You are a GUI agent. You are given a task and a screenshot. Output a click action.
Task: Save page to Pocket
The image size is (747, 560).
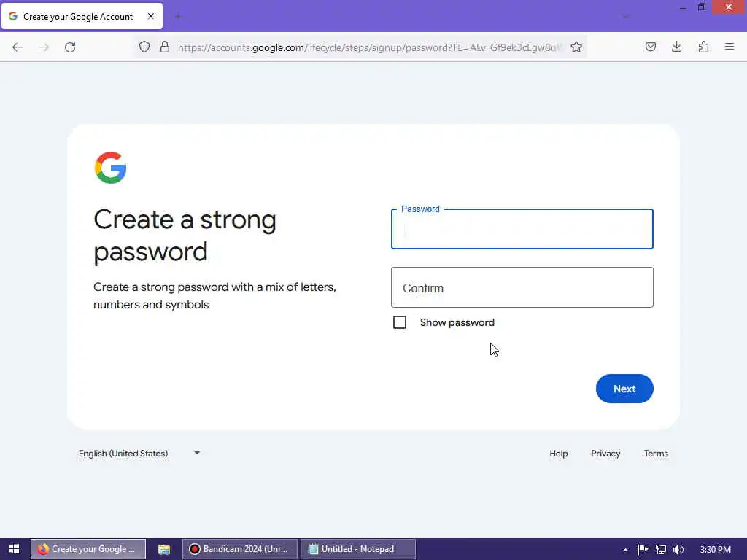[x=650, y=47]
